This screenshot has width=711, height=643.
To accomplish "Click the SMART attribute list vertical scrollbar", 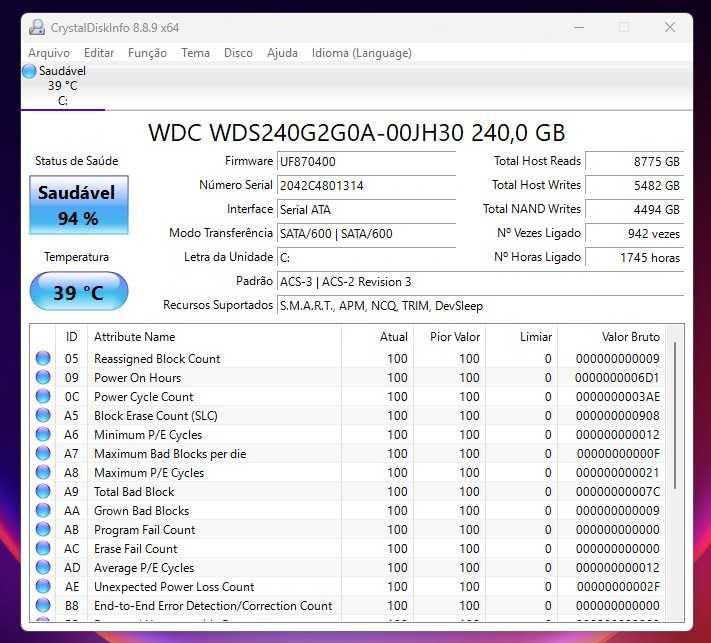I will pos(675,415).
